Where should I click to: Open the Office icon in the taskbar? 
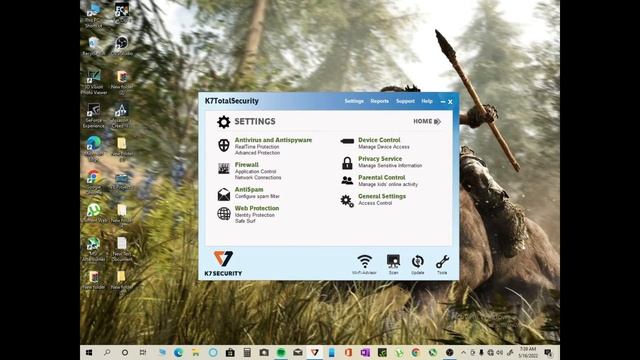348,352
